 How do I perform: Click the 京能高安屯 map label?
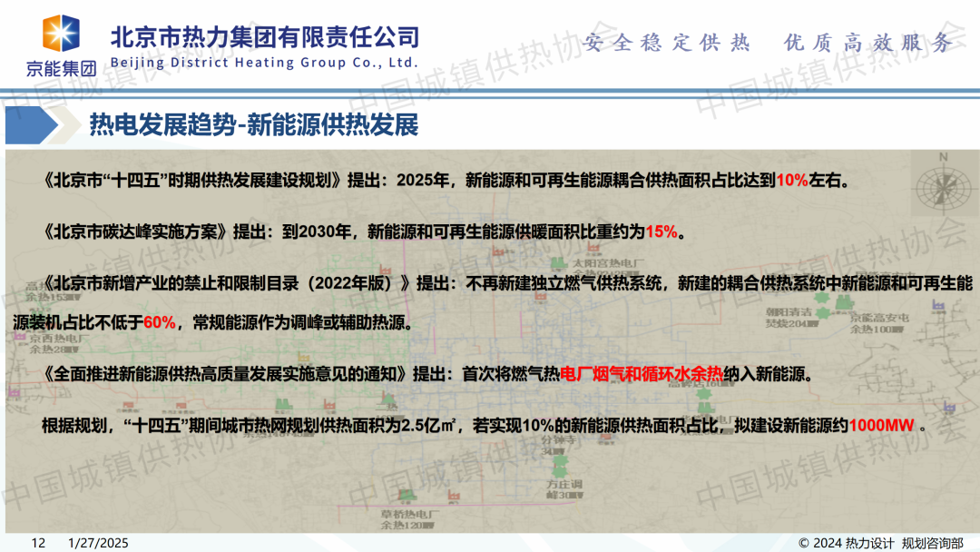[877, 319]
